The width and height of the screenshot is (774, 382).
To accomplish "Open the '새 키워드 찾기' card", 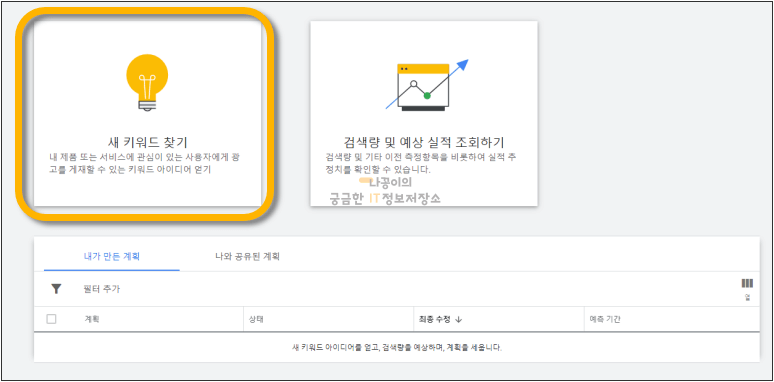I will tap(147, 114).
